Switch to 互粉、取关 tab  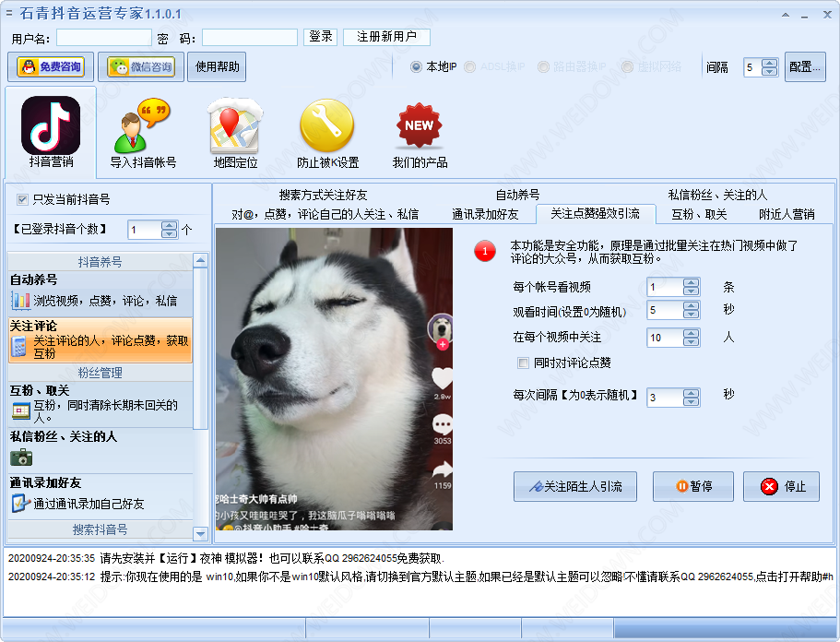tap(699, 214)
